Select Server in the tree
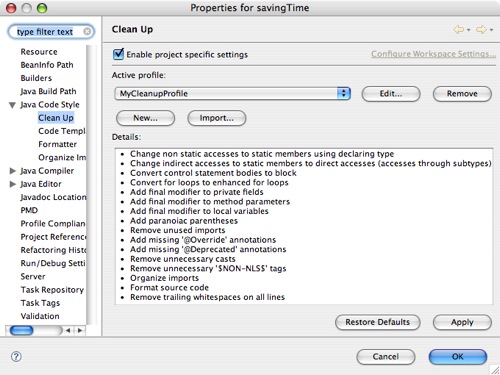The image size is (500, 375). click(x=33, y=277)
